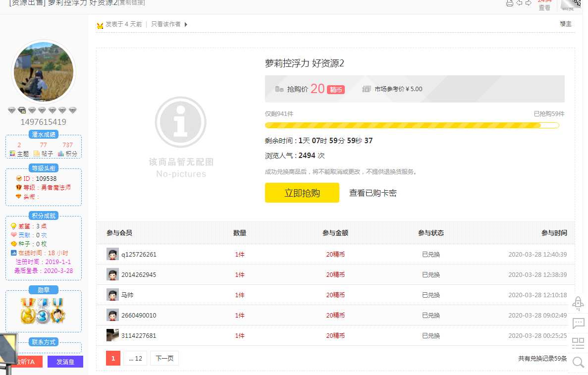This screenshot has height=375, width=588.
Task: Click the 贡献 heart icon
Action: (x=13, y=235)
